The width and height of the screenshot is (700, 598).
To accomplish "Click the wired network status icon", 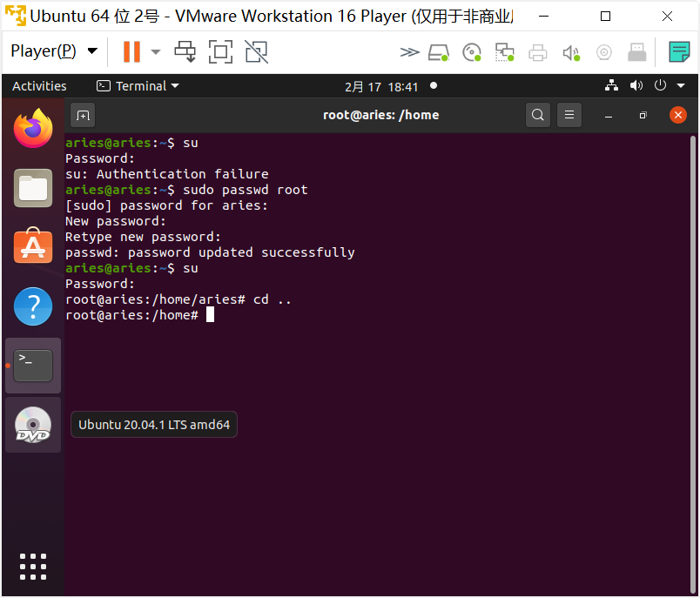I will click(x=611, y=85).
